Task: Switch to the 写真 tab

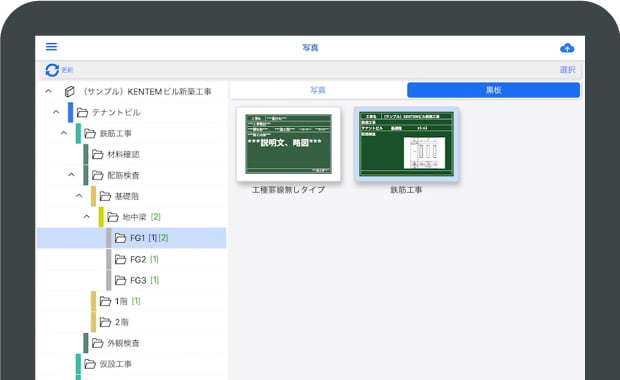Action: point(318,90)
